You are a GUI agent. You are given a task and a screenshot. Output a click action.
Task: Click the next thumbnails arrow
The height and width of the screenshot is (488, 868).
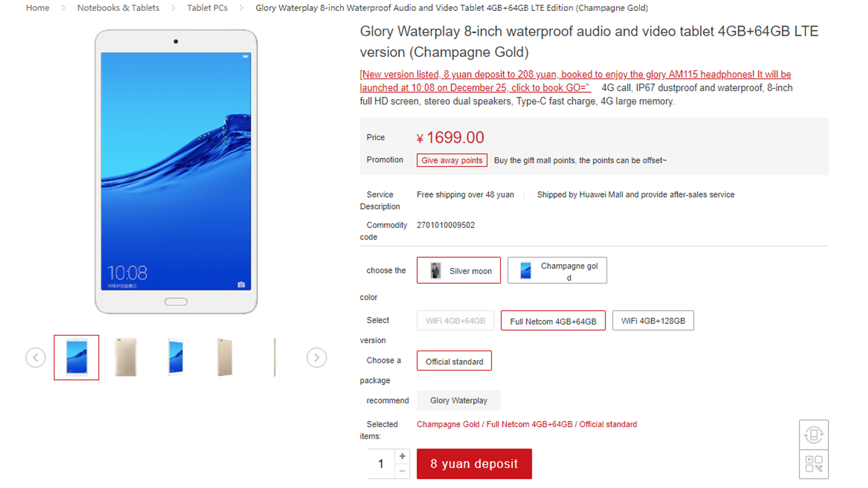click(317, 357)
